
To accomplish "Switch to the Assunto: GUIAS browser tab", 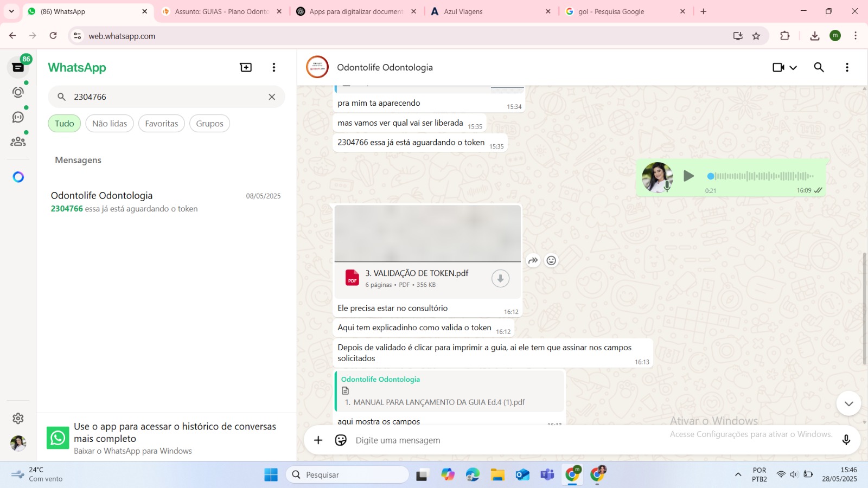I will 222,11.
